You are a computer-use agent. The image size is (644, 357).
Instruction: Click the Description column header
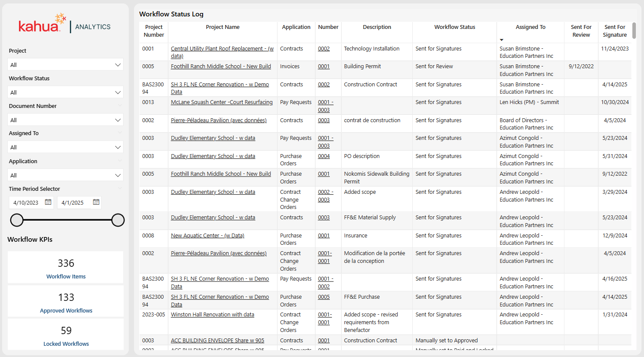pyautogui.click(x=376, y=27)
